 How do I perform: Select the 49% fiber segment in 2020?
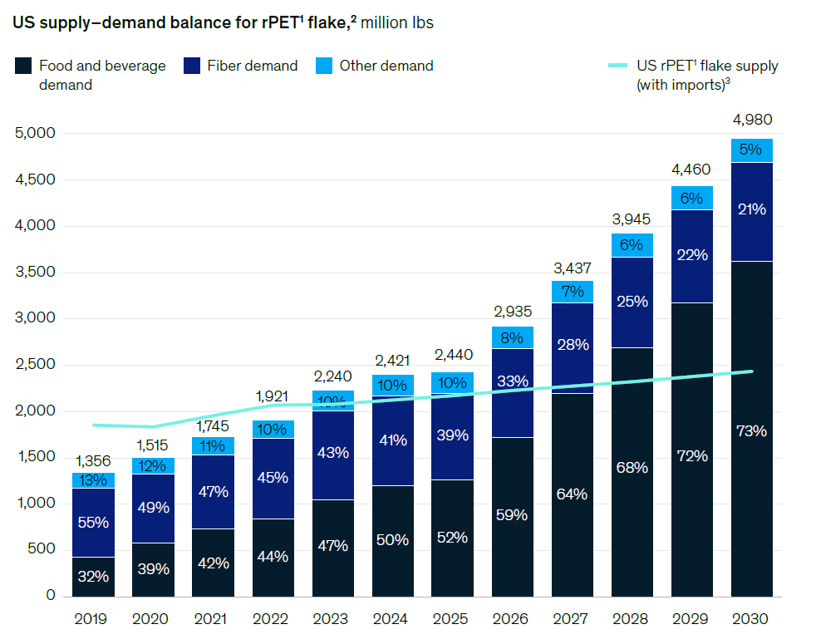(x=154, y=508)
